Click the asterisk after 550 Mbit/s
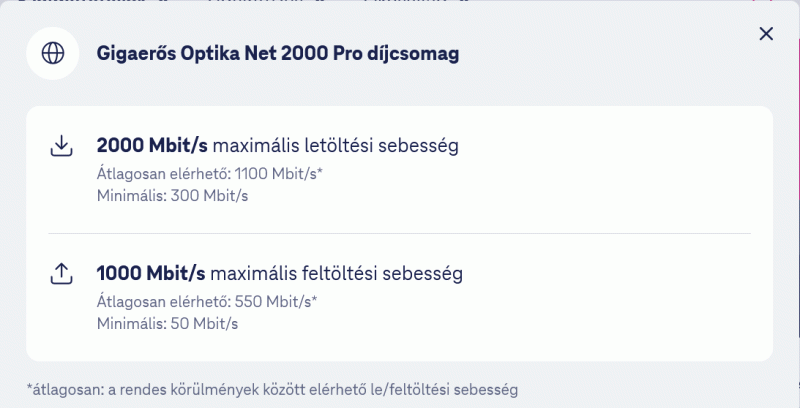800x408 pixels. pos(314,299)
